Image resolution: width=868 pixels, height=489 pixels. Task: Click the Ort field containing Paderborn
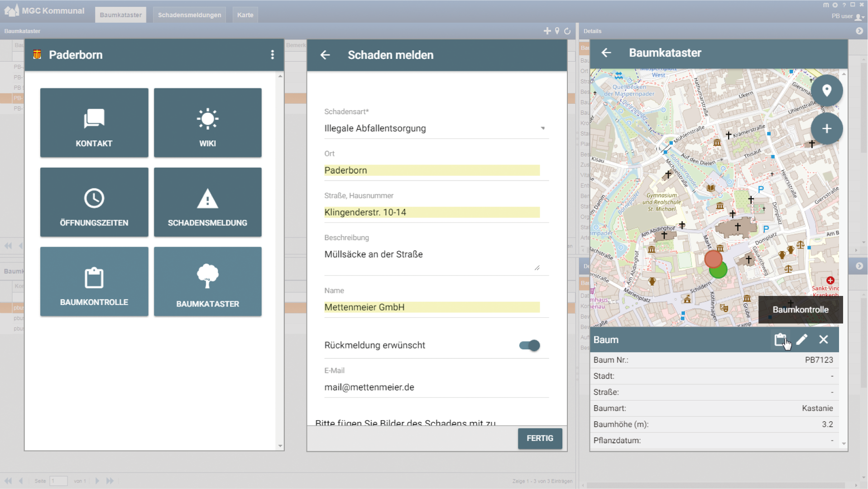(x=432, y=170)
